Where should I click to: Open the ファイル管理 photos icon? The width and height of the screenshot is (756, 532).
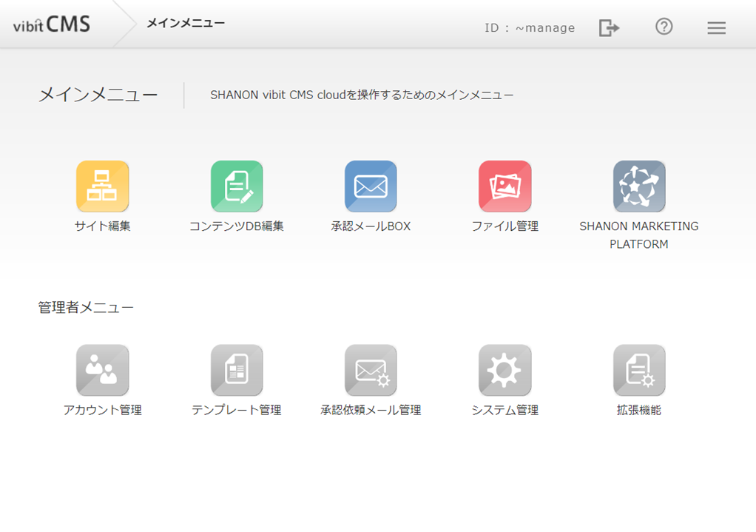pyautogui.click(x=504, y=186)
